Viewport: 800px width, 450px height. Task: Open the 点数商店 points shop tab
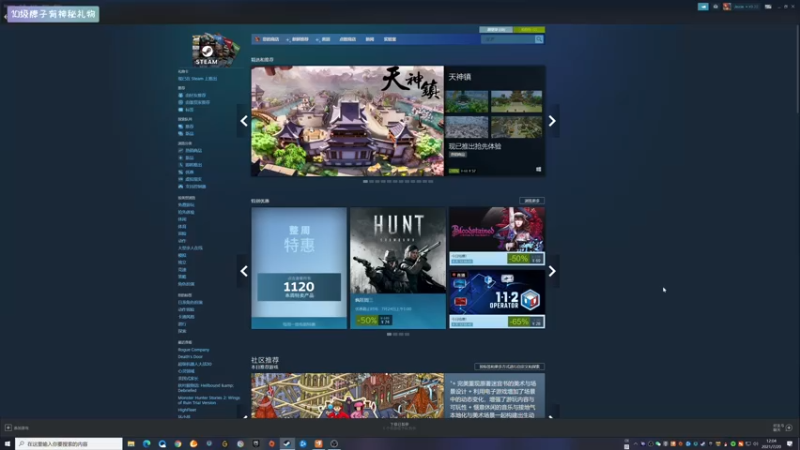coord(347,39)
